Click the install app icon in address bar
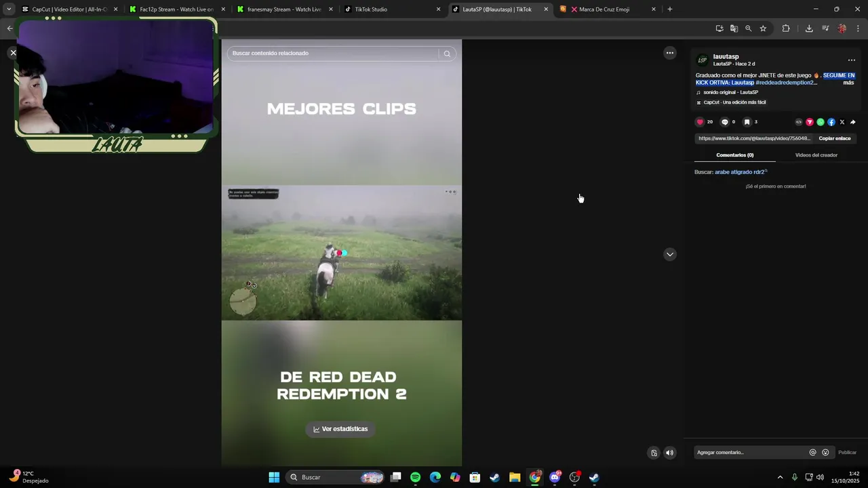This screenshot has height=488, width=868. pos(719,28)
